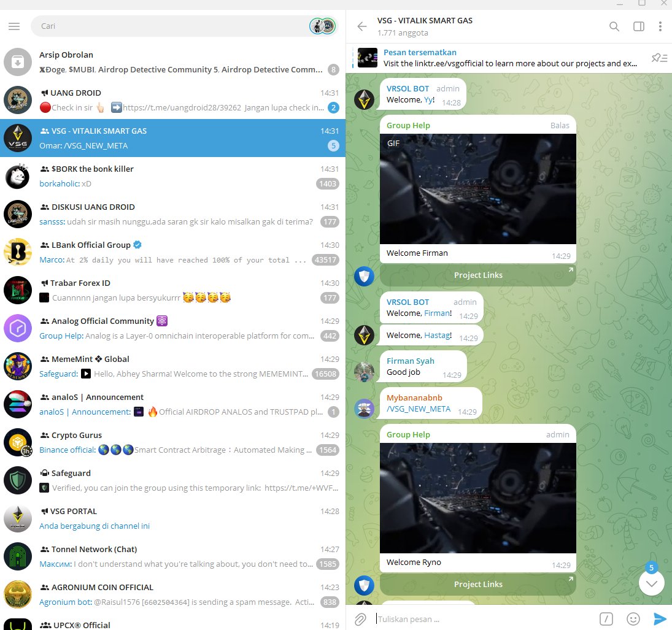Viewport: 672px width, 630px height.
Task: Search within the VSG chat
Action: point(614,26)
